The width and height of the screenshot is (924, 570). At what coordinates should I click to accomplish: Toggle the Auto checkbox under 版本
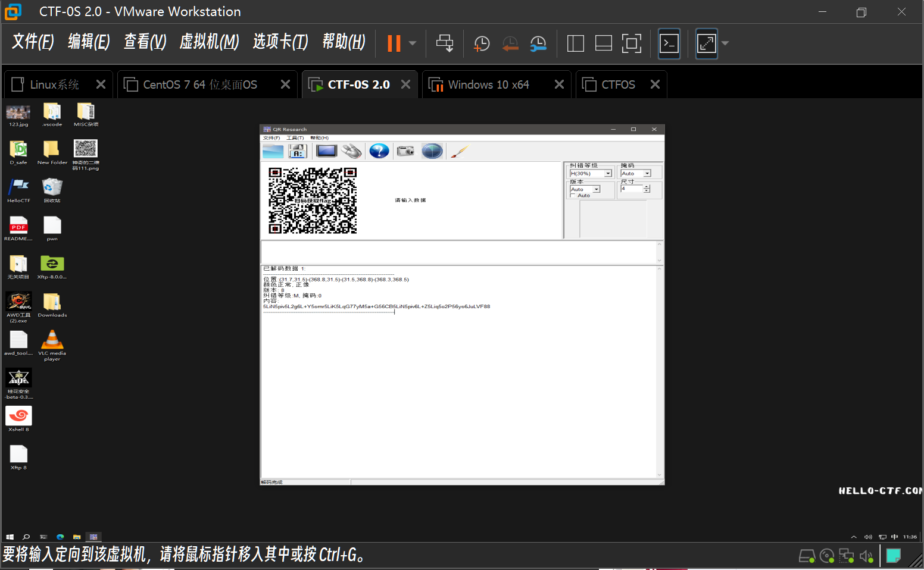(x=573, y=196)
